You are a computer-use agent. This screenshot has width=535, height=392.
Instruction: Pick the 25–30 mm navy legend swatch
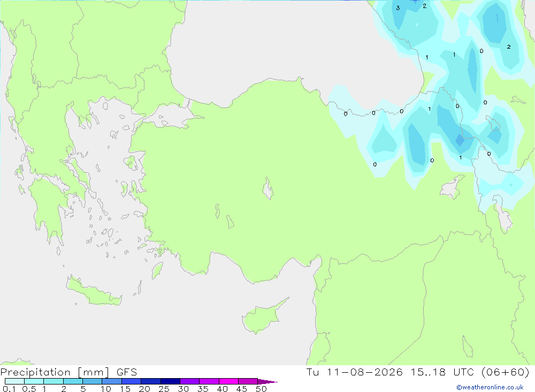(x=170, y=381)
